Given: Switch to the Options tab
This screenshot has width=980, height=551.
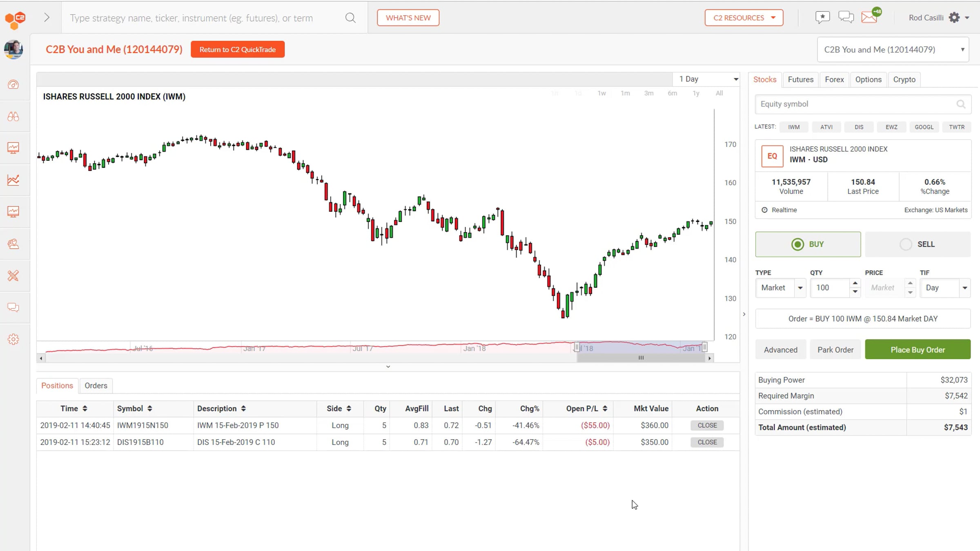Looking at the screenshot, I should 869,80.
